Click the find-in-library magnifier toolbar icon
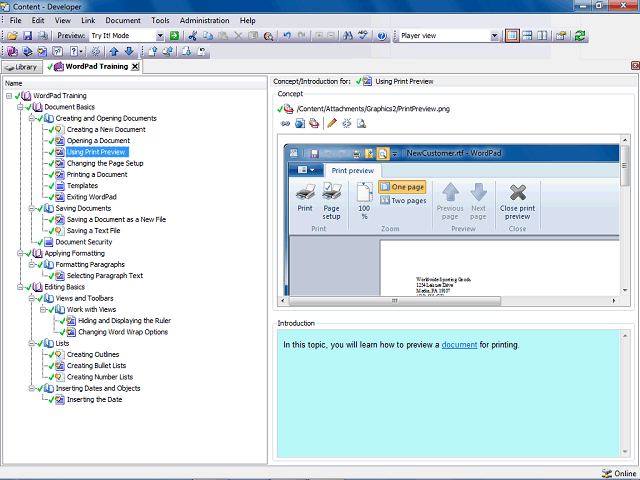The width and height of the screenshot is (640, 480). pos(268,36)
